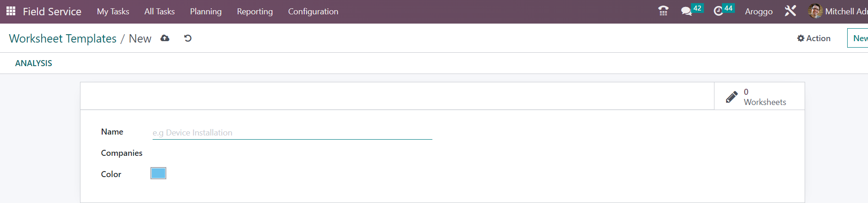
Task: Click the ANALYSIS button
Action: pyautogui.click(x=34, y=63)
